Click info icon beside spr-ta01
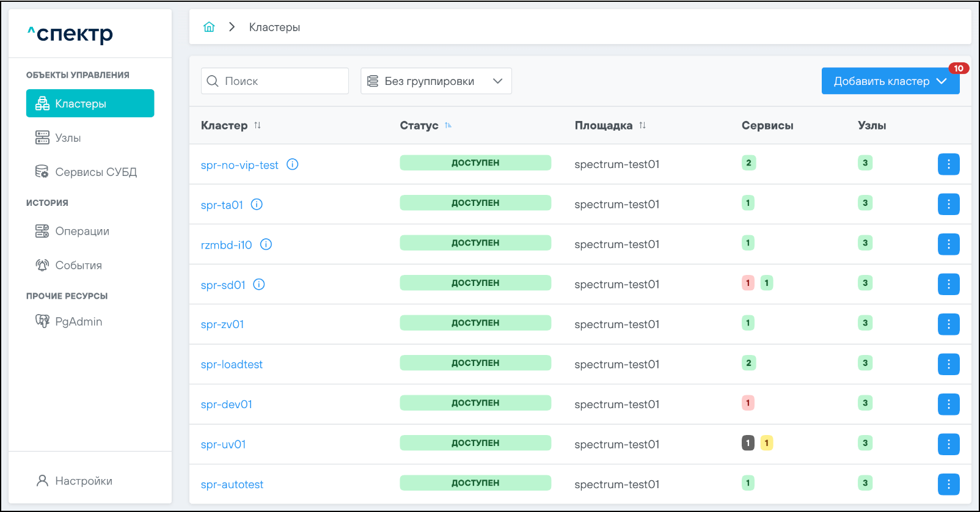980x512 pixels. (x=257, y=205)
